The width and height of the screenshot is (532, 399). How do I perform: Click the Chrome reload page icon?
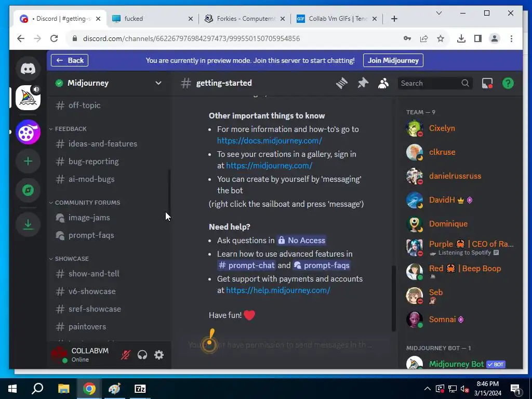pos(54,38)
